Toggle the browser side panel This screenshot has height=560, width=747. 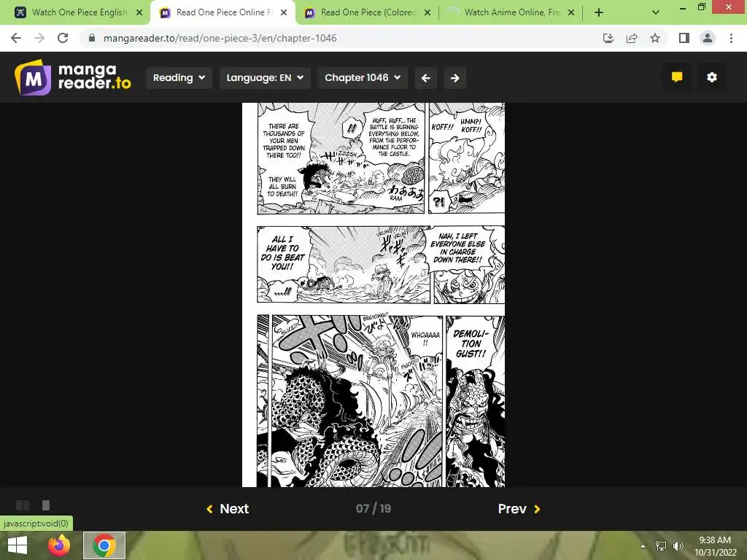[x=684, y=38]
